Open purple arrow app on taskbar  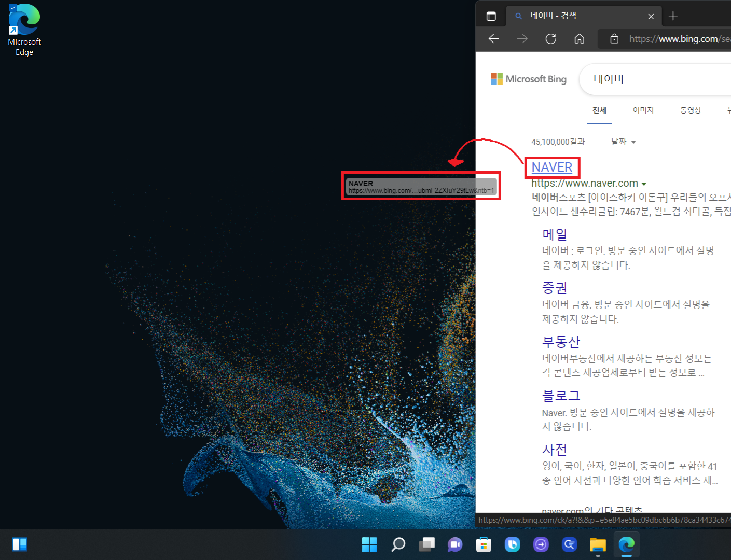pyautogui.click(x=541, y=544)
